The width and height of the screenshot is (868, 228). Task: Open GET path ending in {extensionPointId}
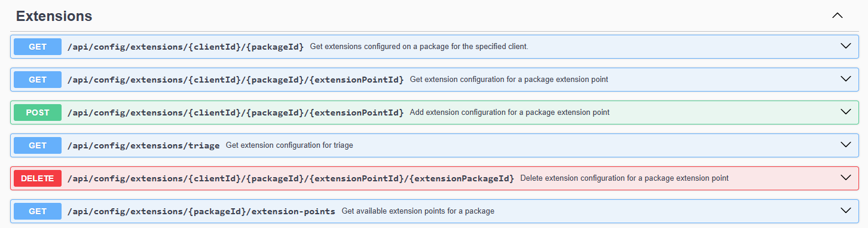click(x=236, y=80)
